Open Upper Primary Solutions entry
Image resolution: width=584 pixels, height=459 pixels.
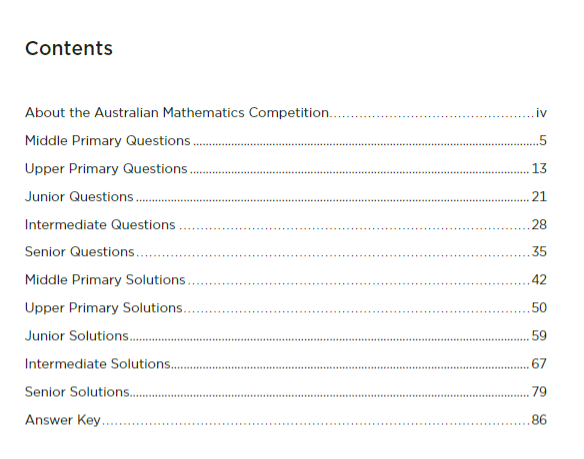coord(286,307)
